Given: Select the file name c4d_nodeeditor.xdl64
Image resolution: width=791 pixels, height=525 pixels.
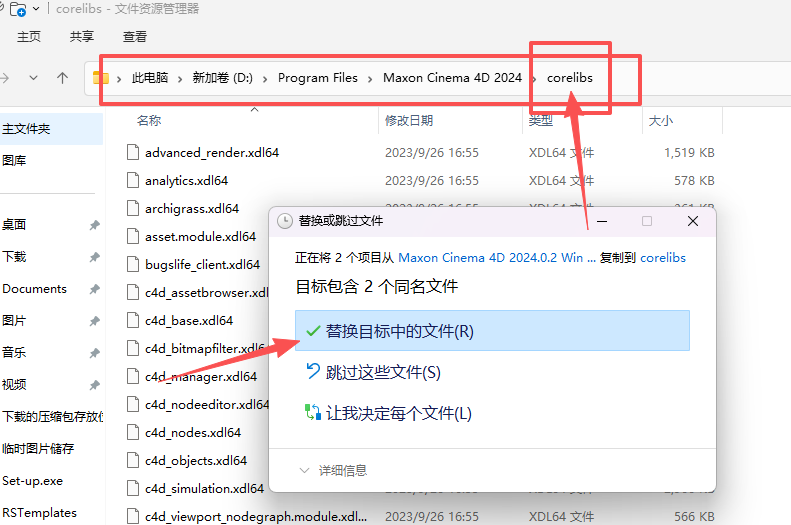Looking at the screenshot, I should [207, 404].
